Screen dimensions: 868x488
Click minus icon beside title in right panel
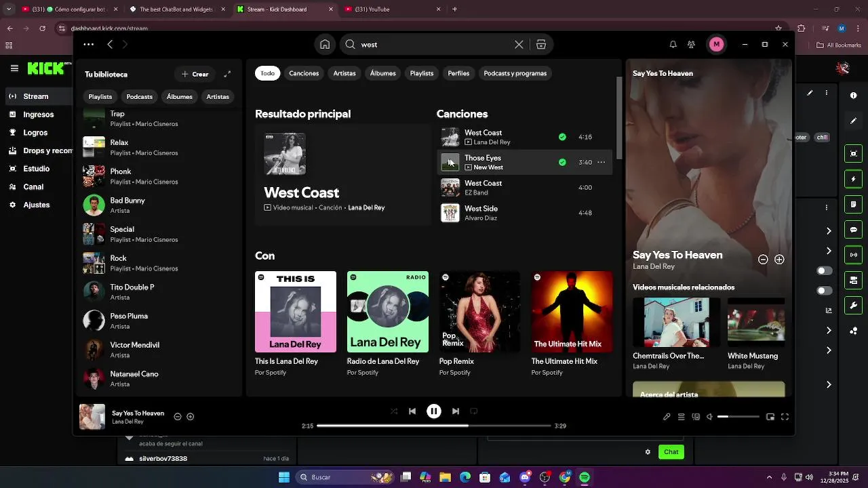click(x=763, y=260)
